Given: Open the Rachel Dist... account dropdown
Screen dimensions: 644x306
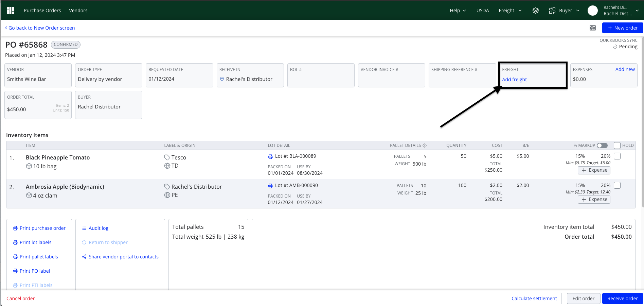Looking at the screenshot, I should (x=621, y=11).
